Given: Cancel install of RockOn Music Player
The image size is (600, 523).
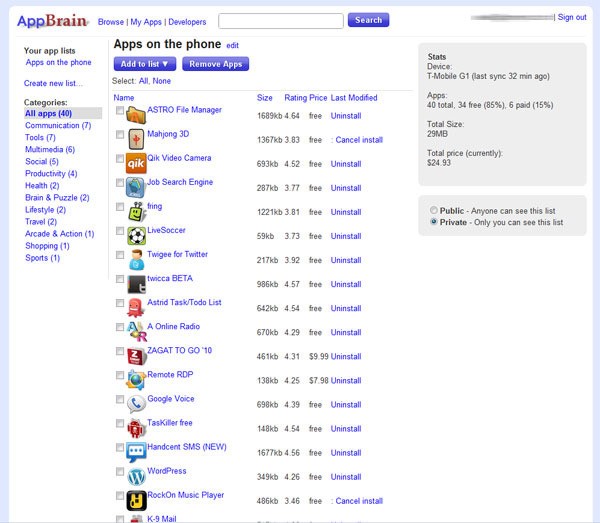Looking at the screenshot, I should (359, 501).
